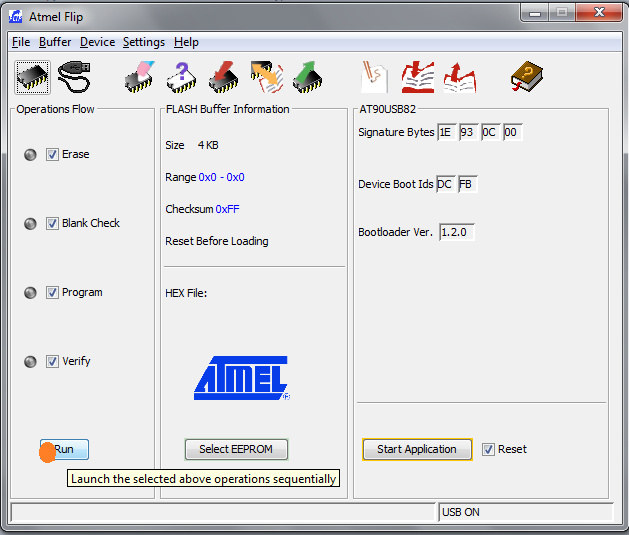Click the Load HEX File book icon
The image size is (629, 535).
click(x=418, y=77)
